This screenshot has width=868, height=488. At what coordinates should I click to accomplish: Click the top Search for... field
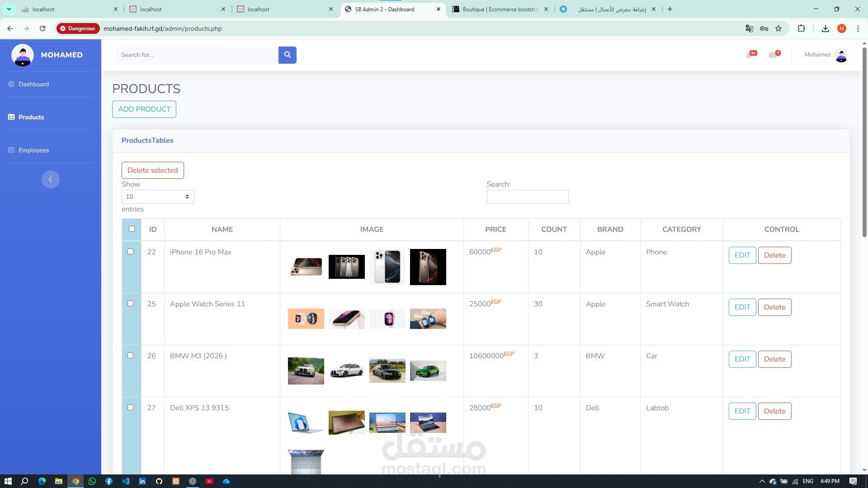[197, 55]
